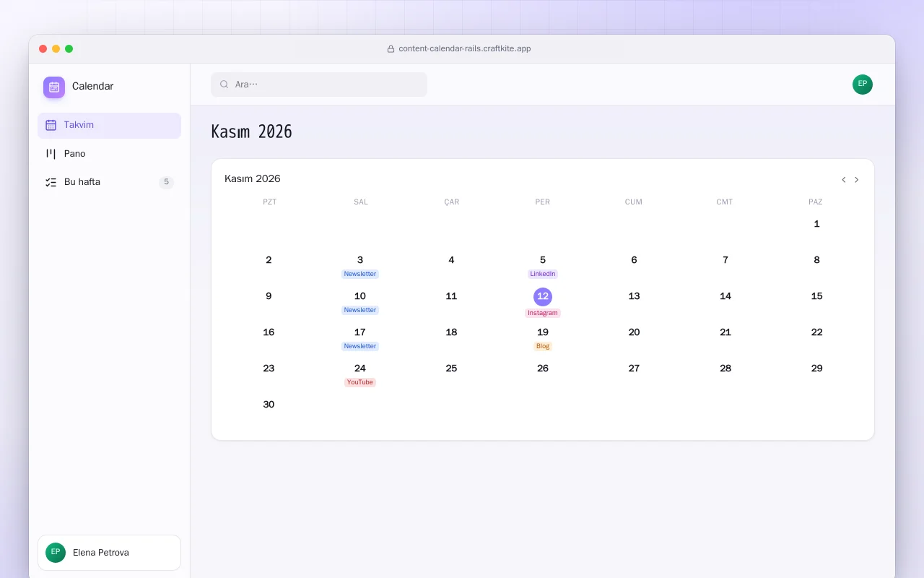Select highlighted day 12

[543, 297]
